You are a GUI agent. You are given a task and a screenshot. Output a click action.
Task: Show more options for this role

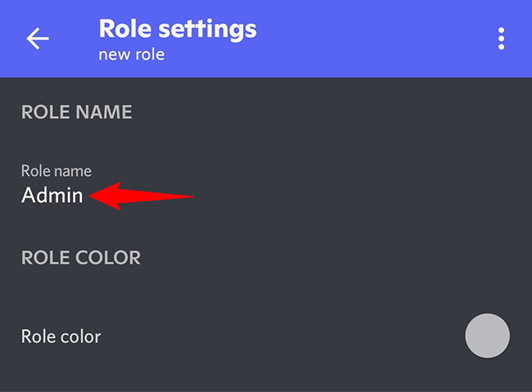point(501,38)
